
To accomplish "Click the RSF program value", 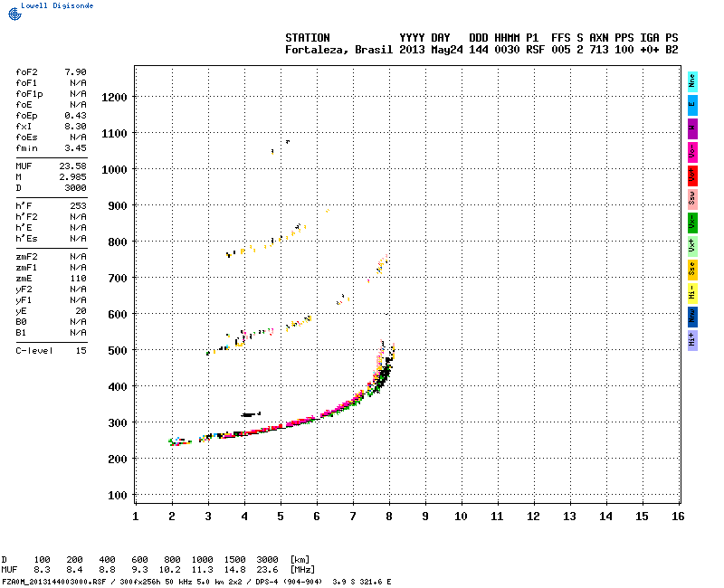I will click(535, 50).
